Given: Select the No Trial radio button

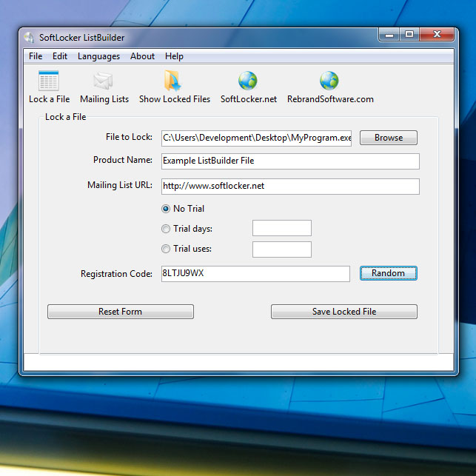Looking at the screenshot, I should [166, 209].
